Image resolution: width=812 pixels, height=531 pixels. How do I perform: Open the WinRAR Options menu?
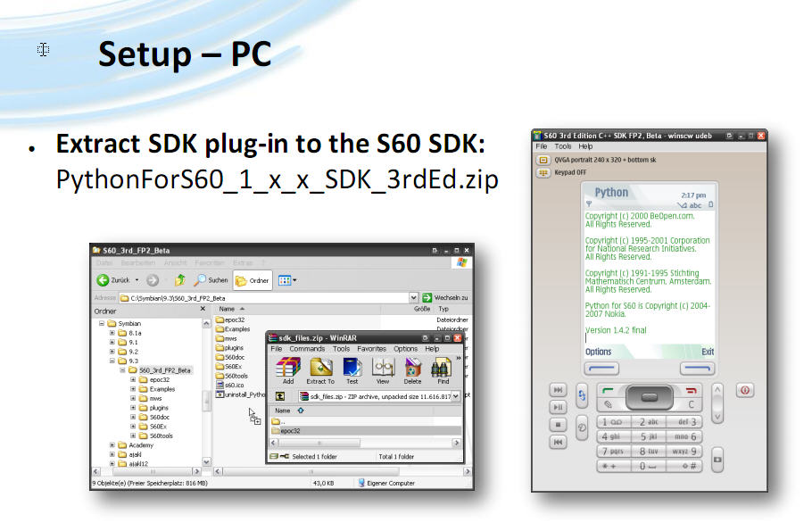click(405, 349)
